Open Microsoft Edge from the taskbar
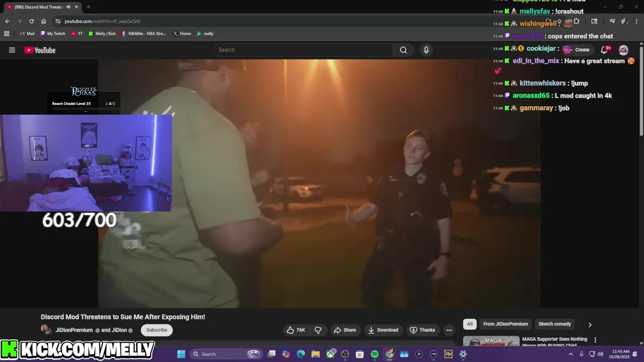Image resolution: width=644 pixels, height=362 pixels. [301, 354]
